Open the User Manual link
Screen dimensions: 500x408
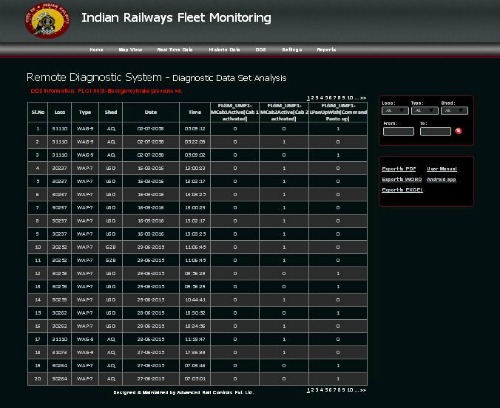442,169
